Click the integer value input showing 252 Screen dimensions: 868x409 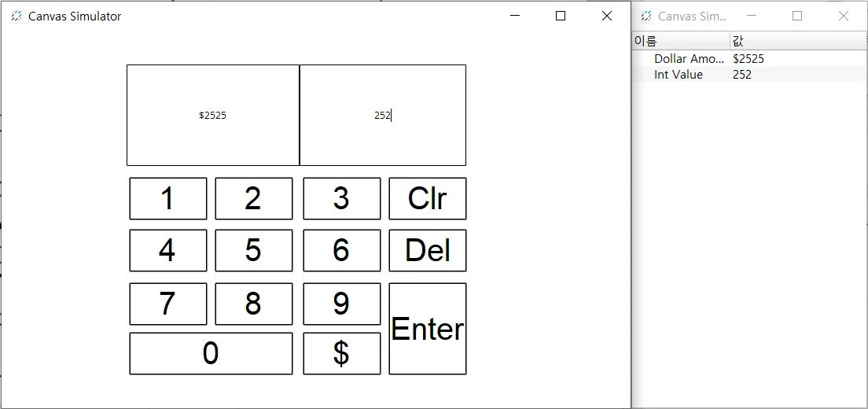coord(382,115)
